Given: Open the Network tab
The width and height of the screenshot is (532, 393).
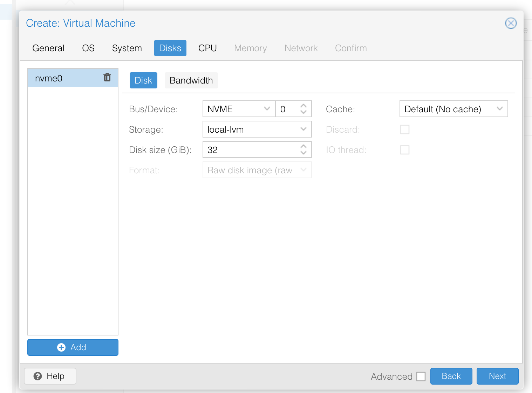Looking at the screenshot, I should tap(301, 48).
